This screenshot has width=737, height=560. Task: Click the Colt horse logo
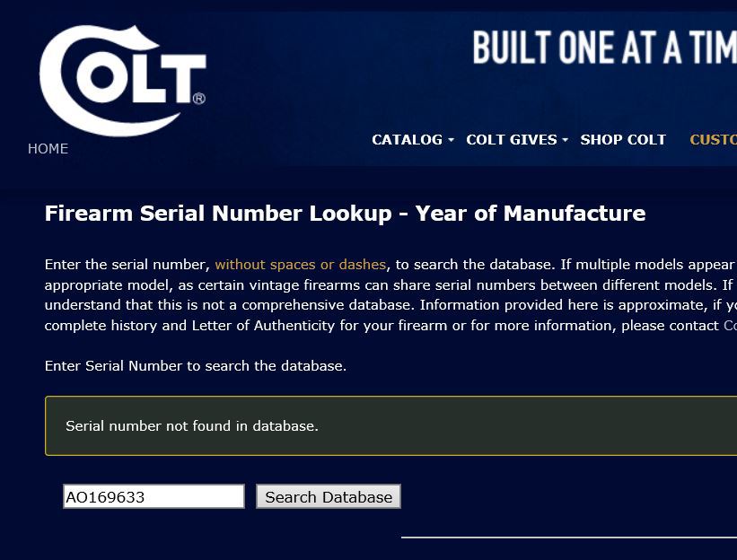click(122, 81)
